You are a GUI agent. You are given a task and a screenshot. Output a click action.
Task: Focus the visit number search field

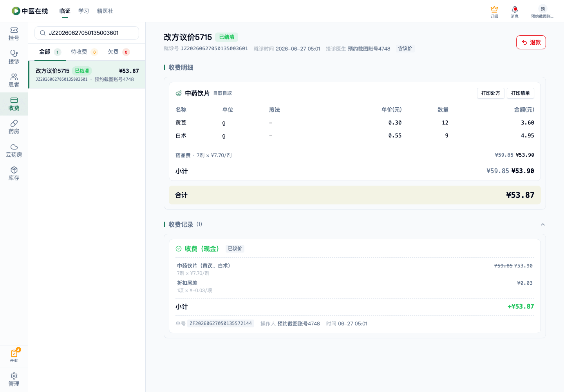[x=87, y=33]
